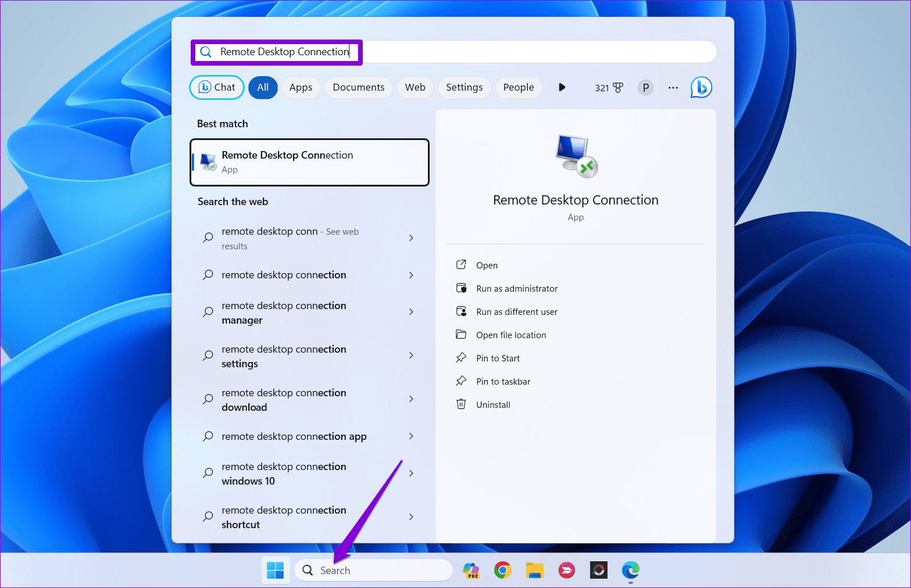Screen dimensions: 911x588
Task: Select 'remote desktop conn - See web results'
Action: [309, 238]
